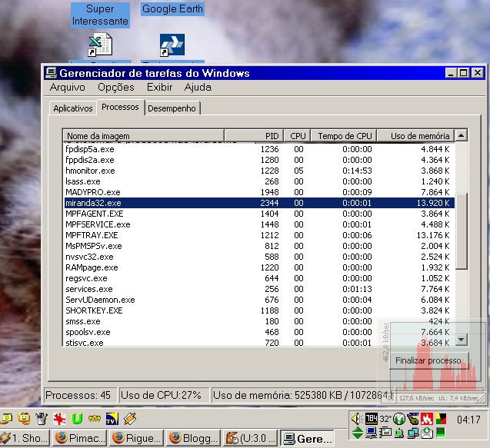
Task: Select the spoolsv.exe process row
Action: [259, 332]
